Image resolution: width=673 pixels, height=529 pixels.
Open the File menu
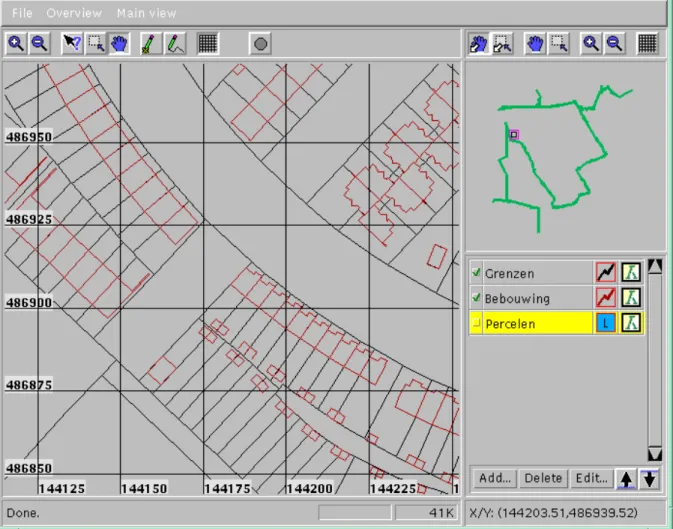(22, 13)
